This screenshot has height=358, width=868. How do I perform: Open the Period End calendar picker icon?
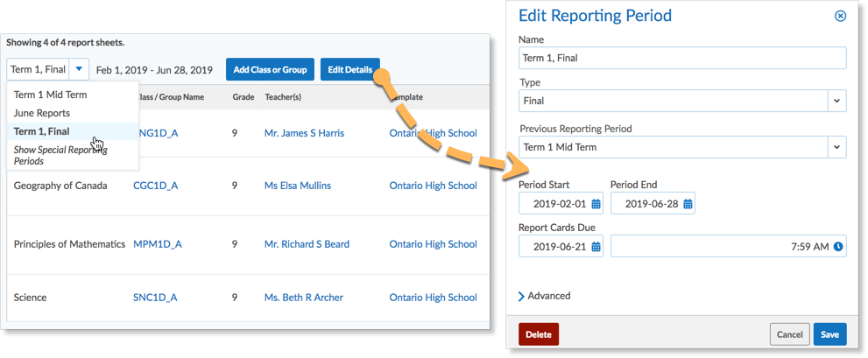pyautogui.click(x=688, y=204)
